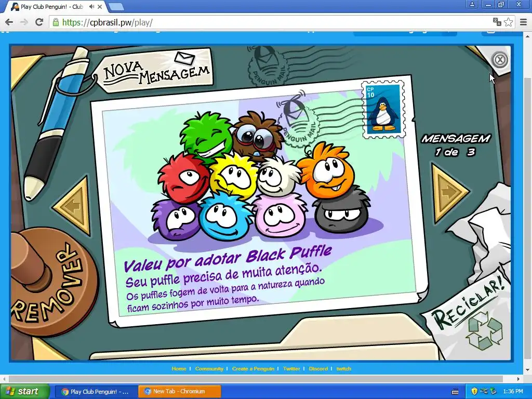Open the twitch footer link

coord(344,369)
